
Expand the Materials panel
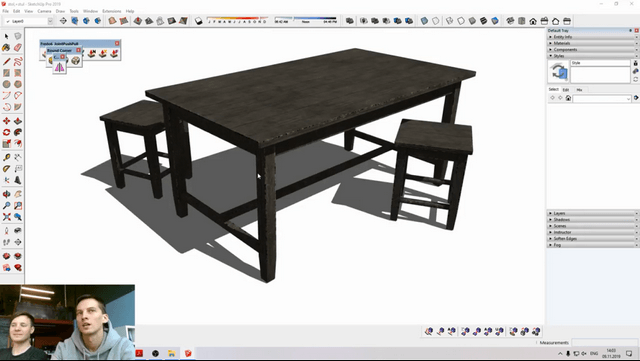tap(593, 43)
